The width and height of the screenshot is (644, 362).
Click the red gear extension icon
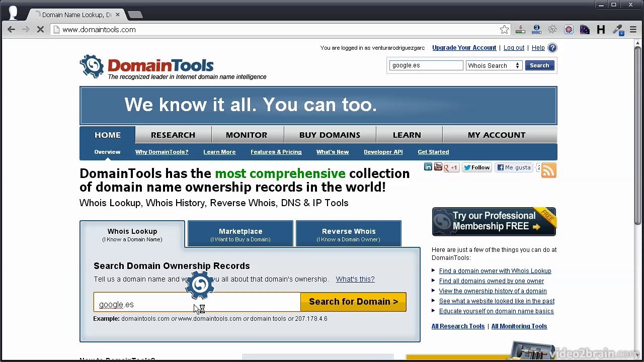click(569, 30)
